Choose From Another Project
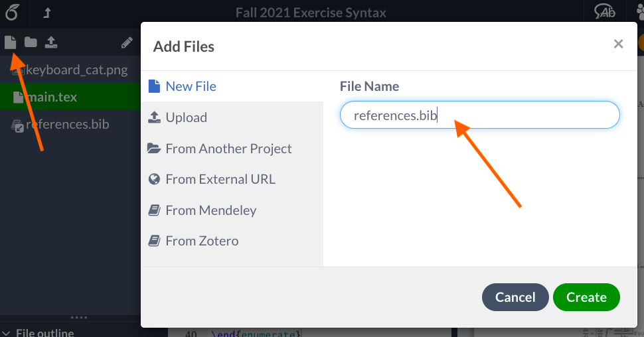This screenshot has height=337, width=644. pyautogui.click(x=228, y=149)
